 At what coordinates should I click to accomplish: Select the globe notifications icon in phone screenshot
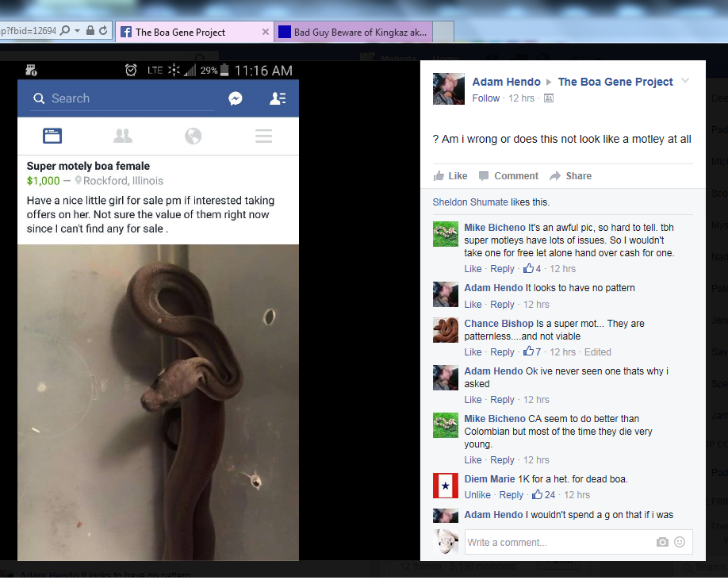tap(193, 136)
